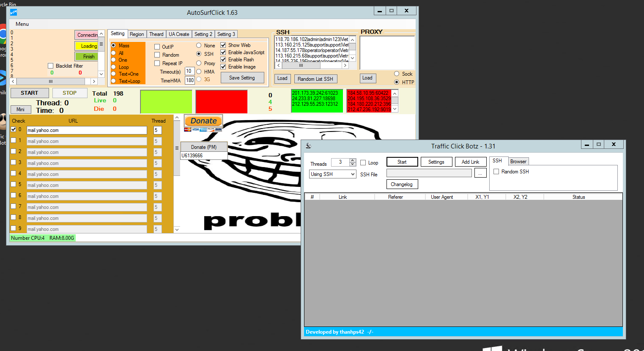Click the red IP list scroll down arrow
The height and width of the screenshot is (351, 644).
(395, 109)
